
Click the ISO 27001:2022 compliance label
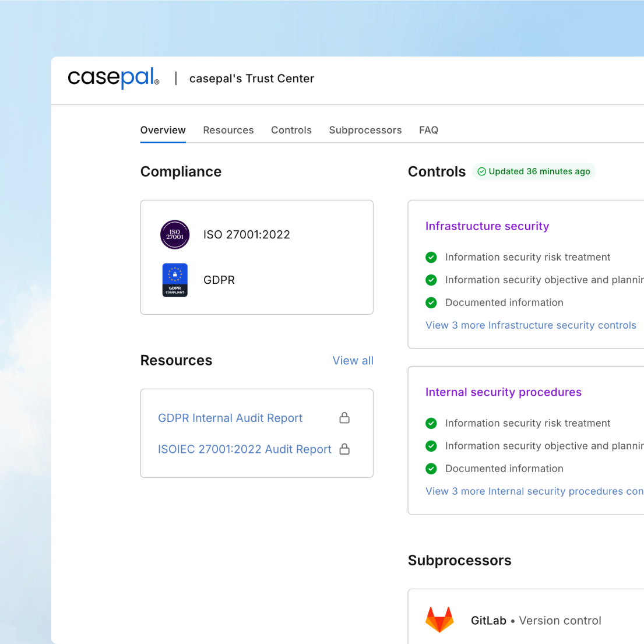(247, 234)
